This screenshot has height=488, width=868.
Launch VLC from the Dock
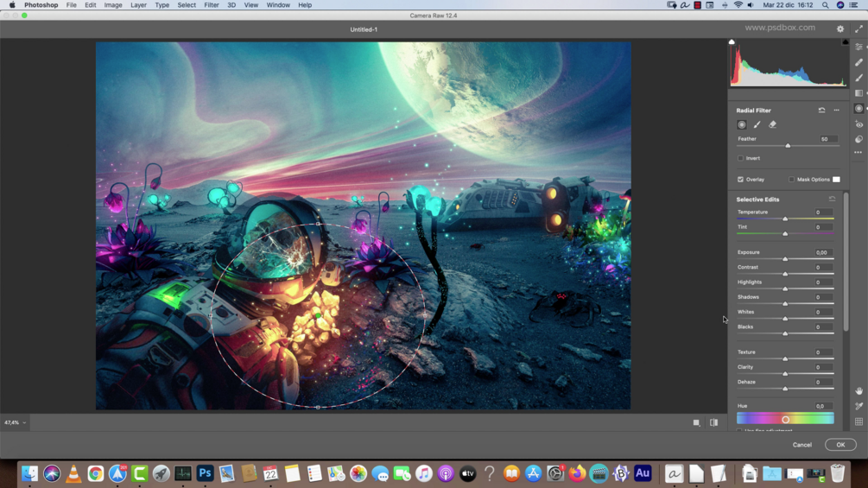coord(73,473)
